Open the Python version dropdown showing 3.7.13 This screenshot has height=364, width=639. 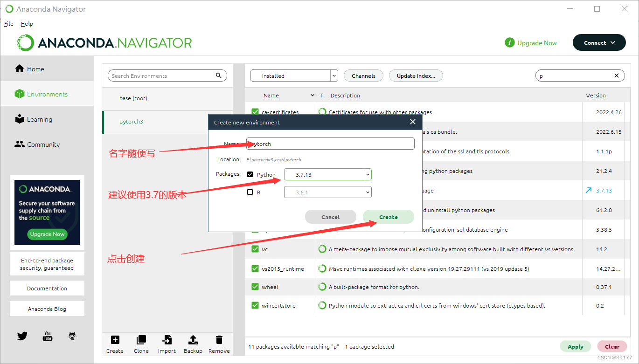328,174
